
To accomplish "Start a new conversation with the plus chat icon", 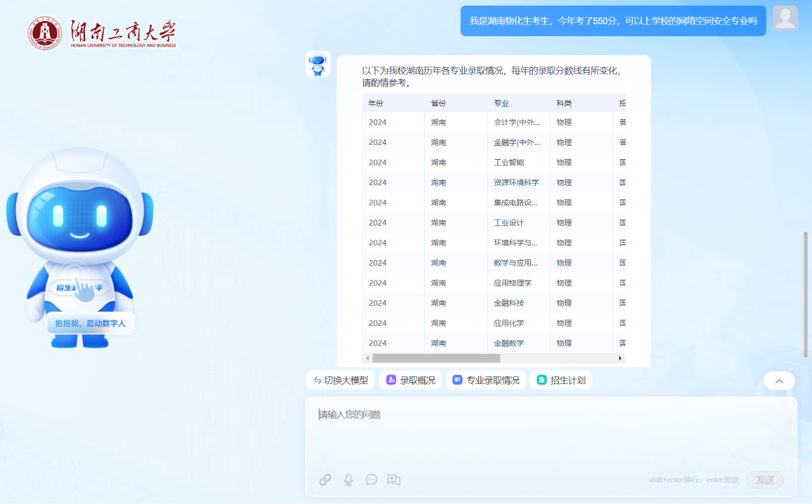I will point(394,480).
